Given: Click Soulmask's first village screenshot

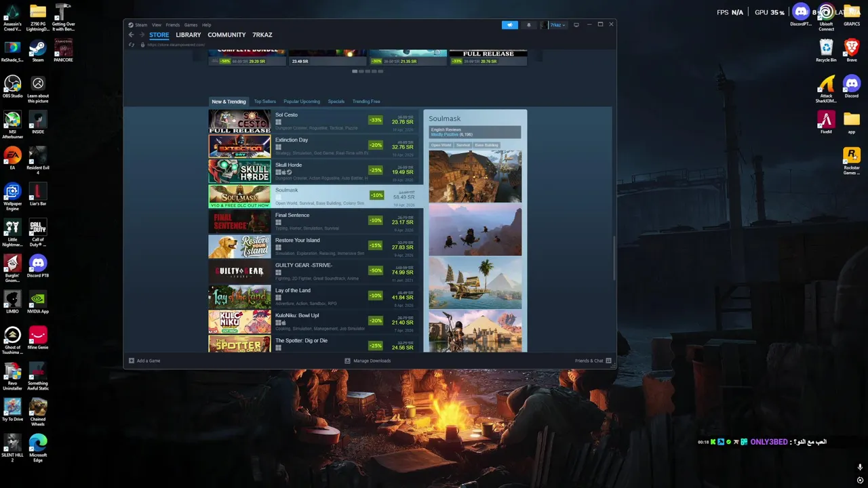Looking at the screenshot, I should tap(475, 176).
